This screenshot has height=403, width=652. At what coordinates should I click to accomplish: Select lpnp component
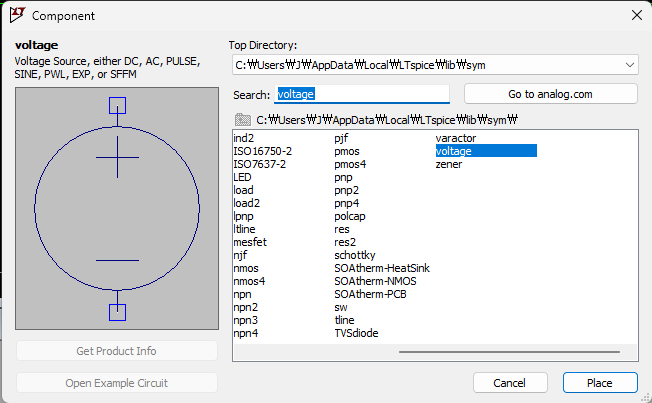[x=243, y=216]
